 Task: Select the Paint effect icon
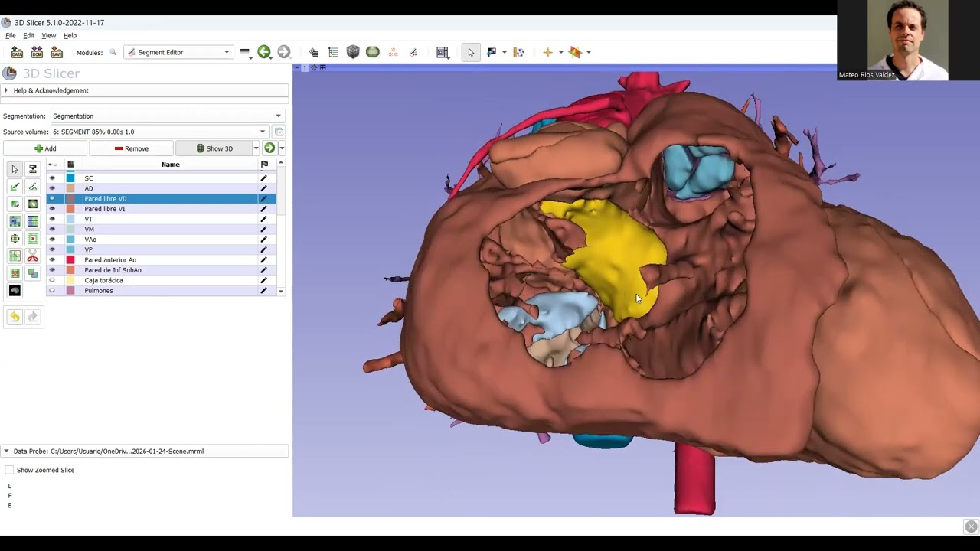[x=15, y=186]
